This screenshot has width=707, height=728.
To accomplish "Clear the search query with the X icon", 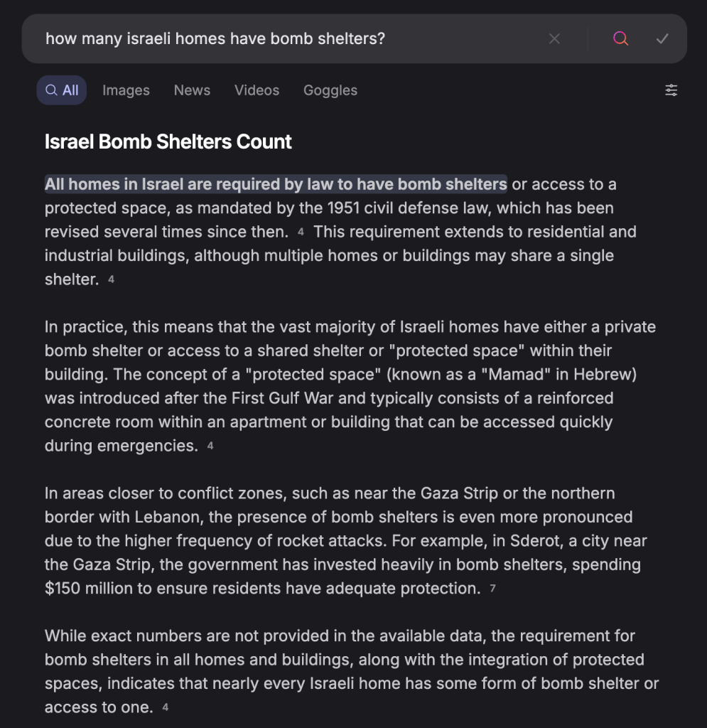I will click(x=554, y=39).
